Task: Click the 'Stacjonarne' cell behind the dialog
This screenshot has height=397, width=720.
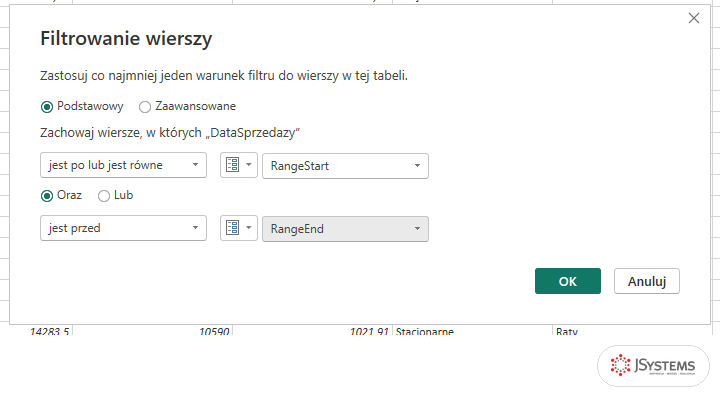Action: (472, 330)
